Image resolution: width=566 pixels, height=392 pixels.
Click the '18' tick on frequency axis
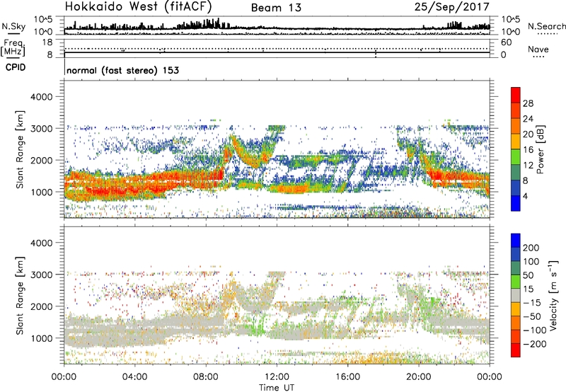(x=47, y=42)
